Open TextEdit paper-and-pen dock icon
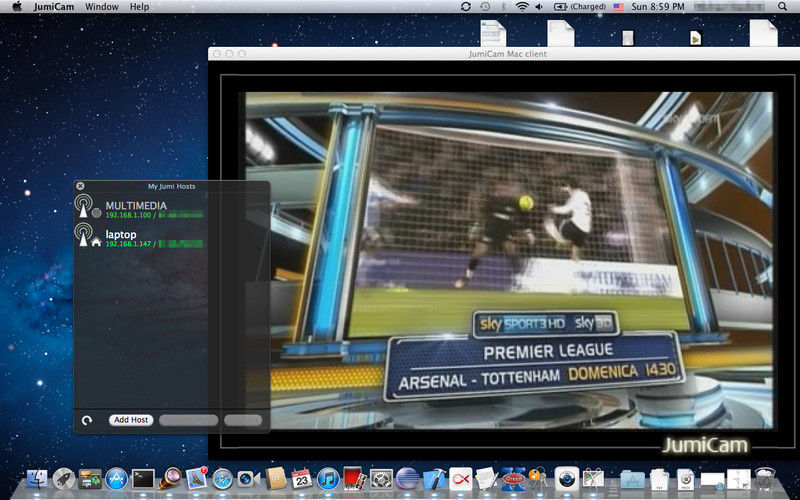Screen dimensions: 800x500 pyautogui.click(x=486, y=479)
